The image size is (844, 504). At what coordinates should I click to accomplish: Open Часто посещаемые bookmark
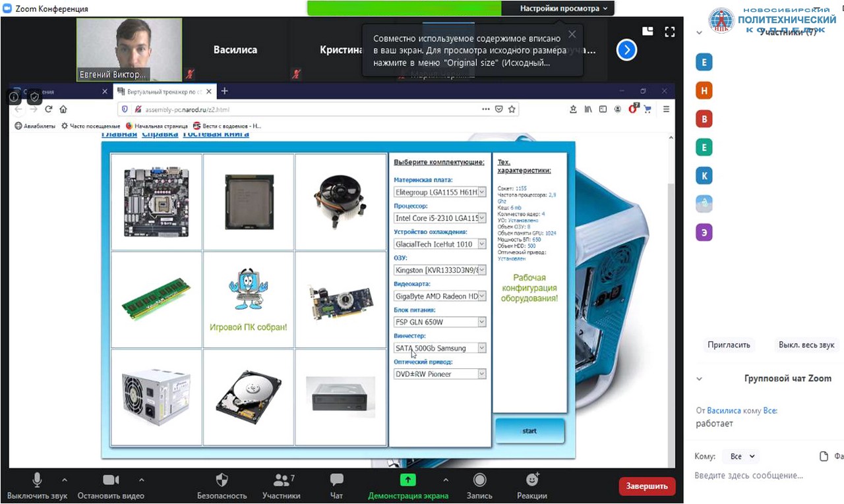pyautogui.click(x=90, y=126)
